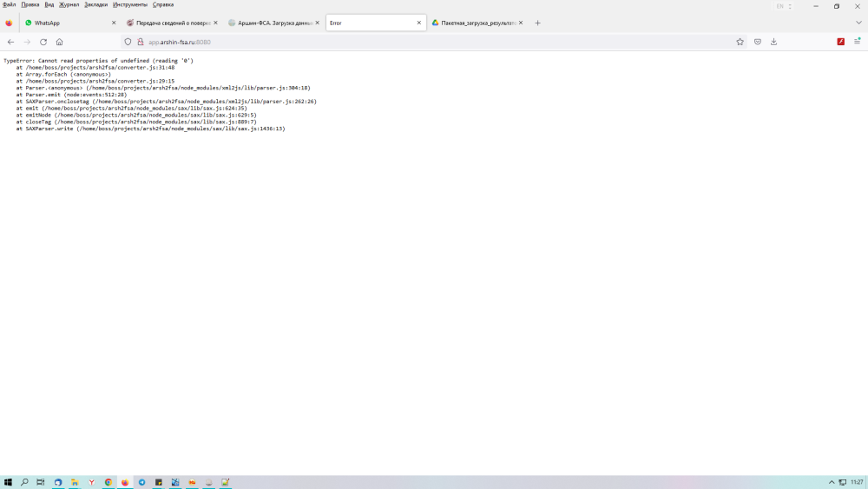Open the Firefox application menu
868x489 pixels.
(857, 42)
